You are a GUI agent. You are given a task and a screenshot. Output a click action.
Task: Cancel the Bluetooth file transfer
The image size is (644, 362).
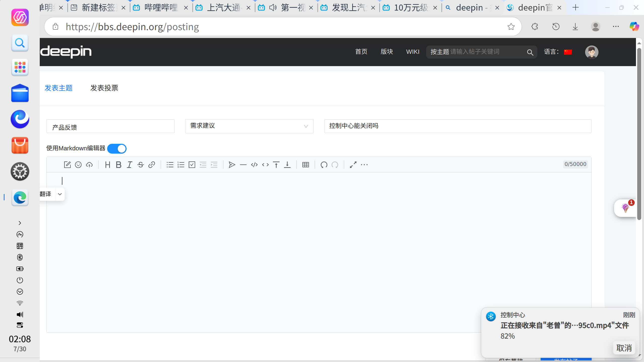(x=624, y=348)
